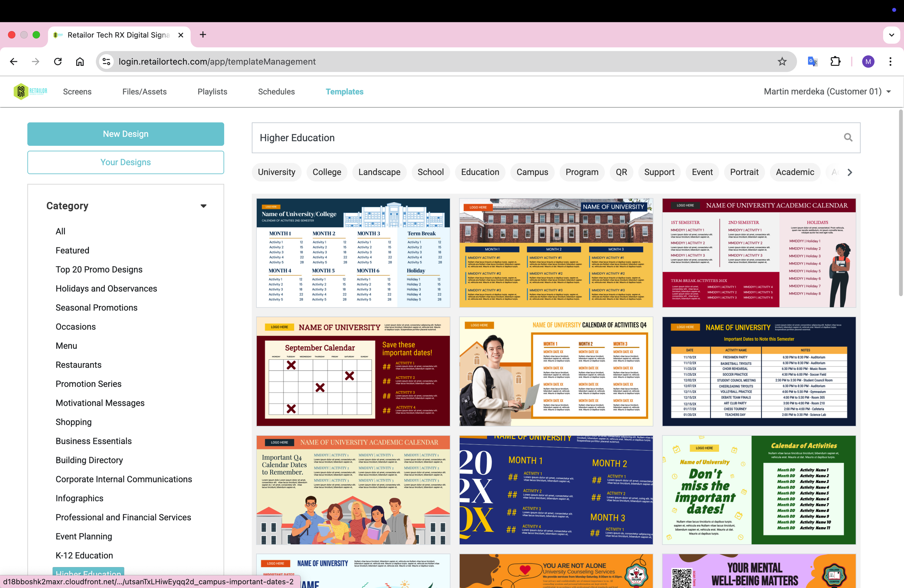Click the search icon in the Higher Education search bar
Viewport: 904px width, 588px height.
click(x=848, y=137)
